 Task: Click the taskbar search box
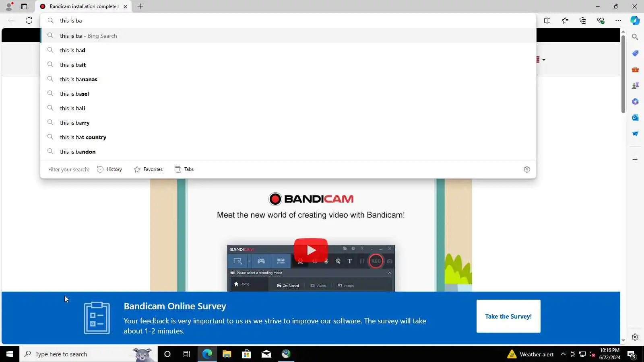click(x=89, y=354)
